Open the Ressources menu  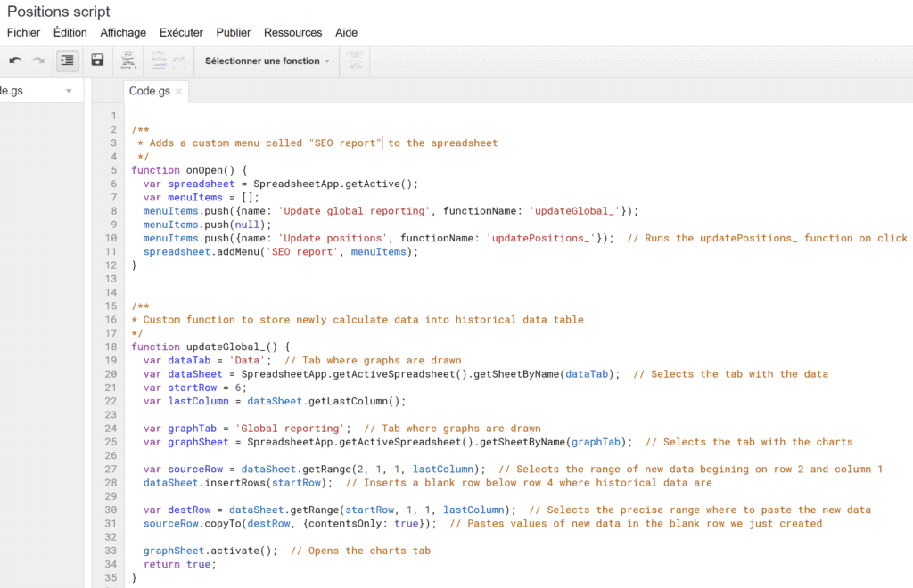coord(292,33)
